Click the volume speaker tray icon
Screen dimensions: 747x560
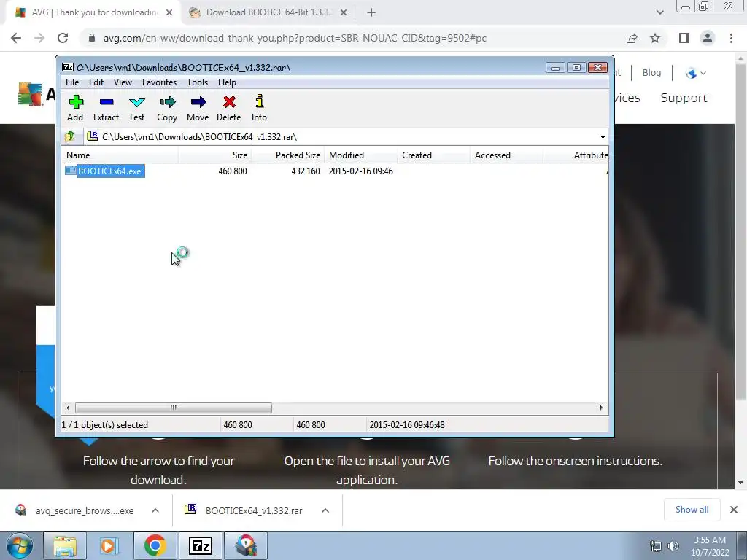673,546
